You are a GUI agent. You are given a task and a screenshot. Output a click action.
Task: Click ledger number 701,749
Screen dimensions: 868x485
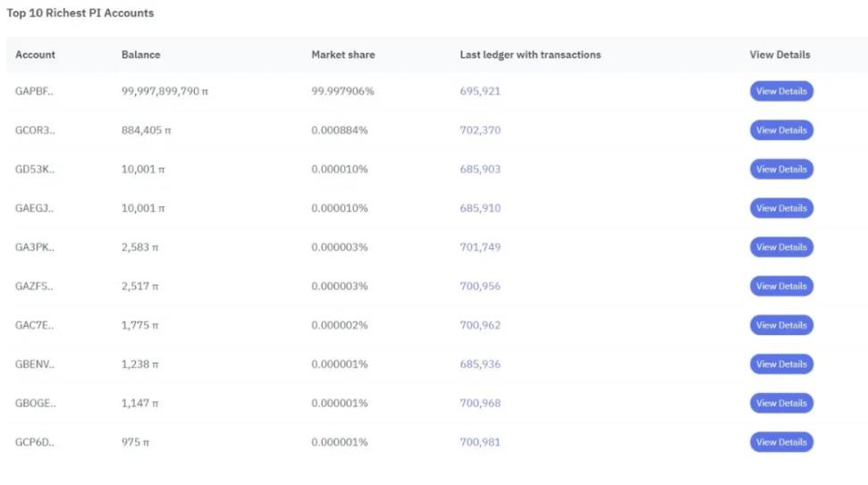click(x=480, y=247)
